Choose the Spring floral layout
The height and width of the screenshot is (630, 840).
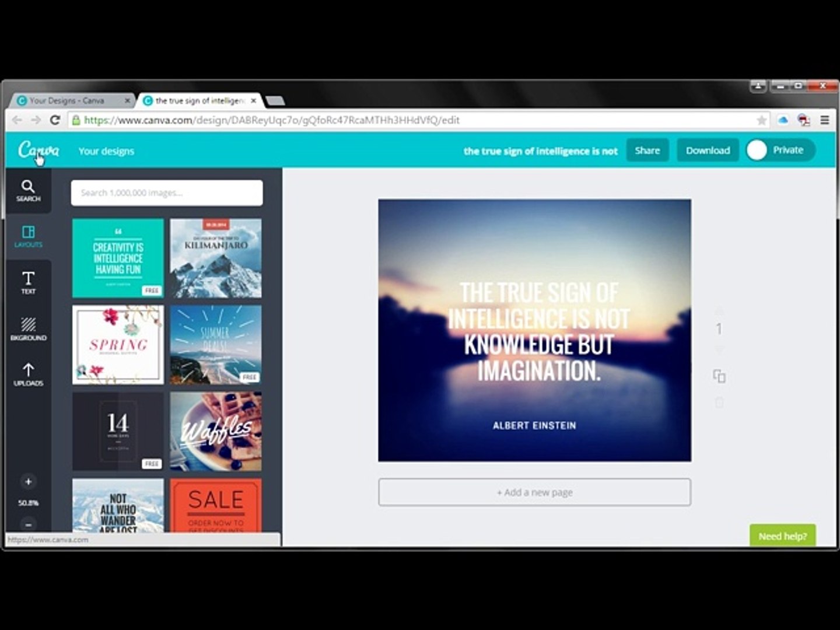pyautogui.click(x=118, y=345)
